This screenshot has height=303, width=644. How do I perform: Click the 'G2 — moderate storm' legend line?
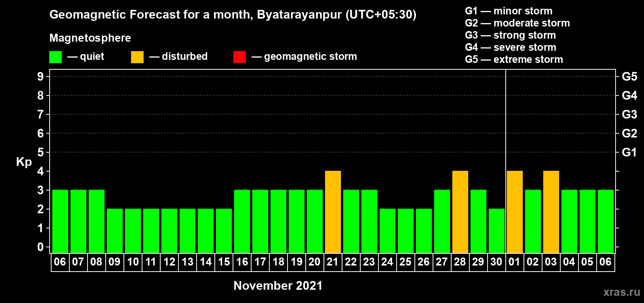tap(517, 23)
